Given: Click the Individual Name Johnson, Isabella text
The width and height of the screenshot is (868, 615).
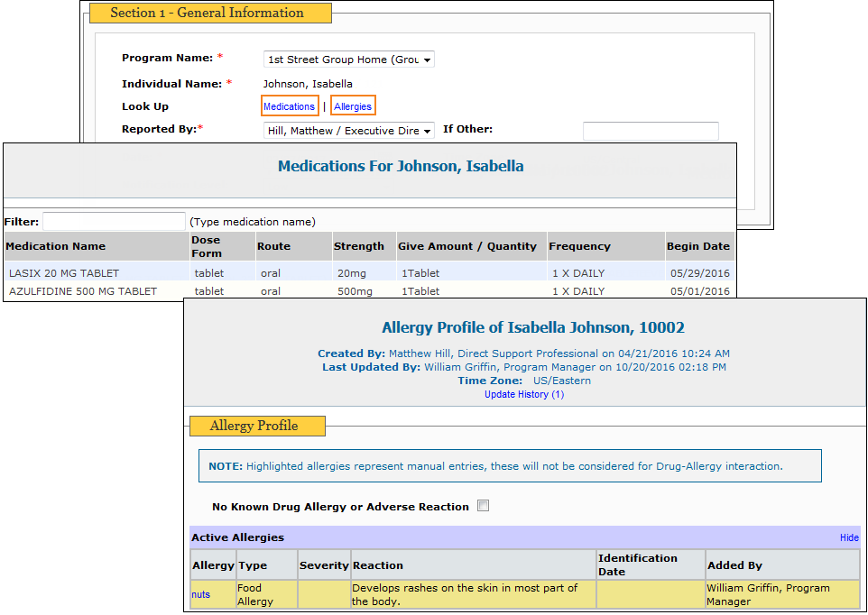Looking at the screenshot, I should 308,84.
